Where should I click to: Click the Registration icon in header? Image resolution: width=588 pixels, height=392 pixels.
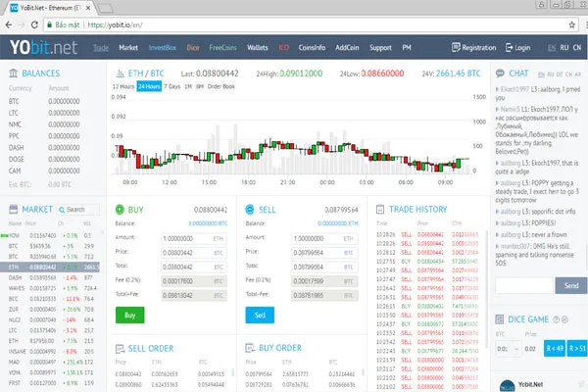point(456,47)
